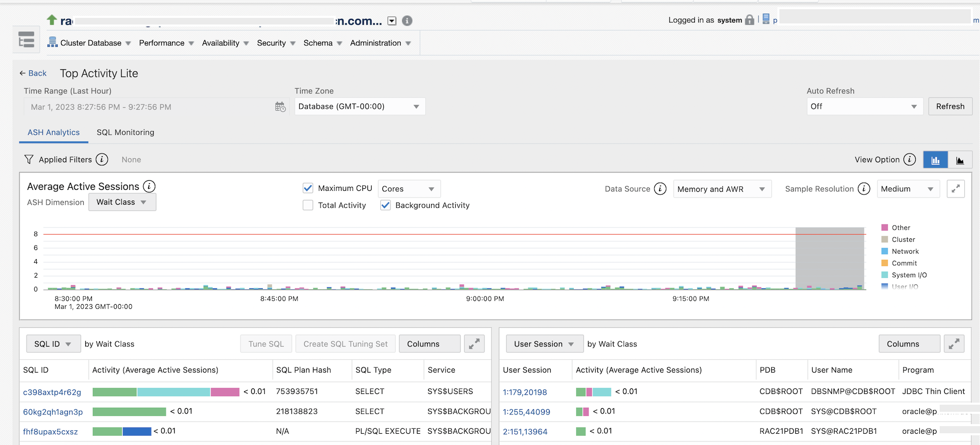
Task: Click the Other legend color swatch
Action: click(885, 228)
